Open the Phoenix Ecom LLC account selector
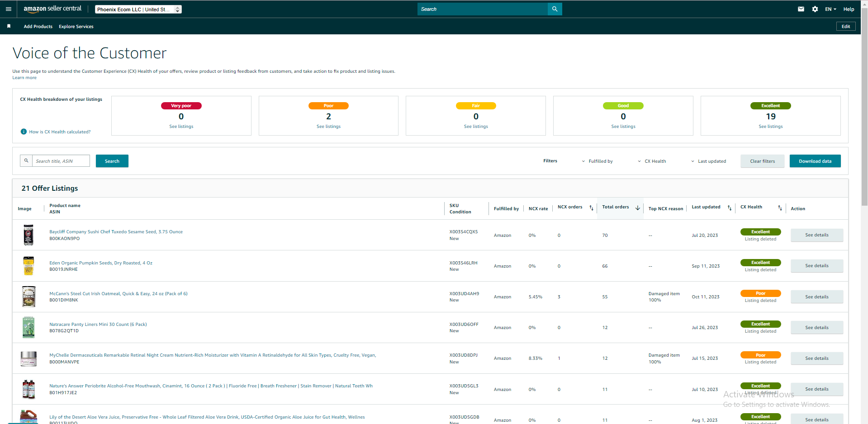Viewport: 868px width, 424px height. pyautogui.click(x=138, y=9)
